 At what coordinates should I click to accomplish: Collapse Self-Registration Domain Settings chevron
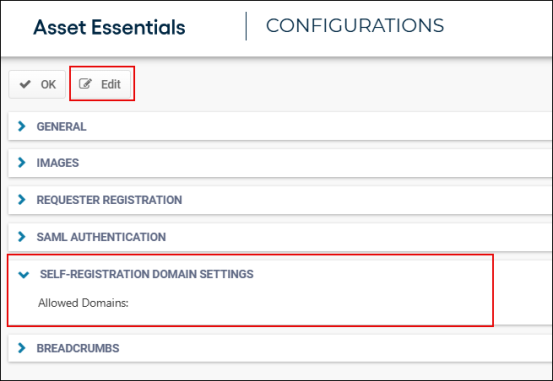point(24,274)
